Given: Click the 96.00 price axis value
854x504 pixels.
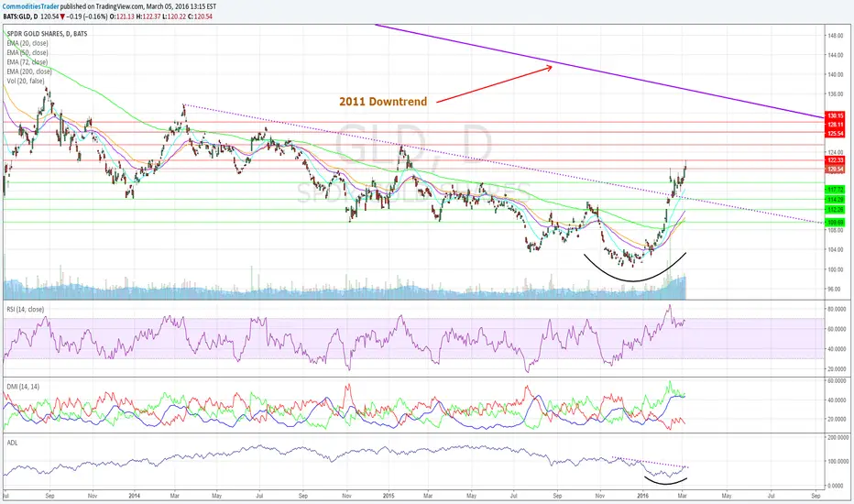Looking at the screenshot, I should click(836, 289).
